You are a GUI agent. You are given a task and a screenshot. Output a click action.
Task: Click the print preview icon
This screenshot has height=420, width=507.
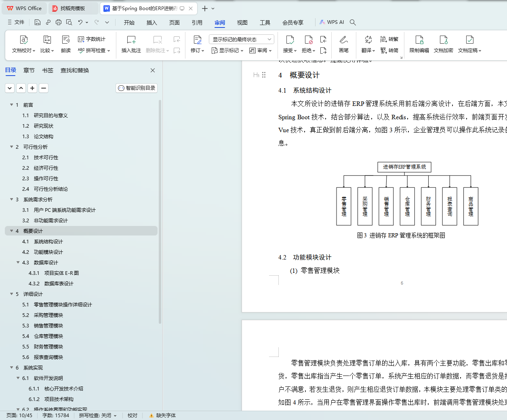click(x=69, y=22)
